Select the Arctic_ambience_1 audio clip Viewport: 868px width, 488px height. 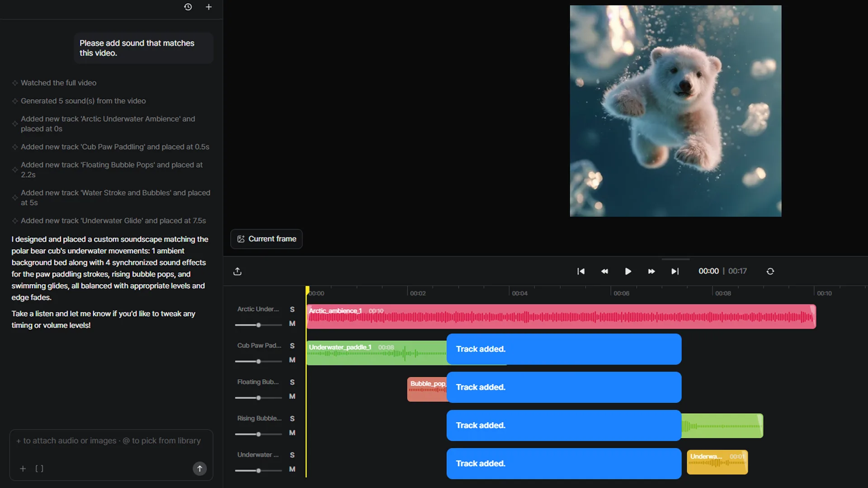[561, 316]
